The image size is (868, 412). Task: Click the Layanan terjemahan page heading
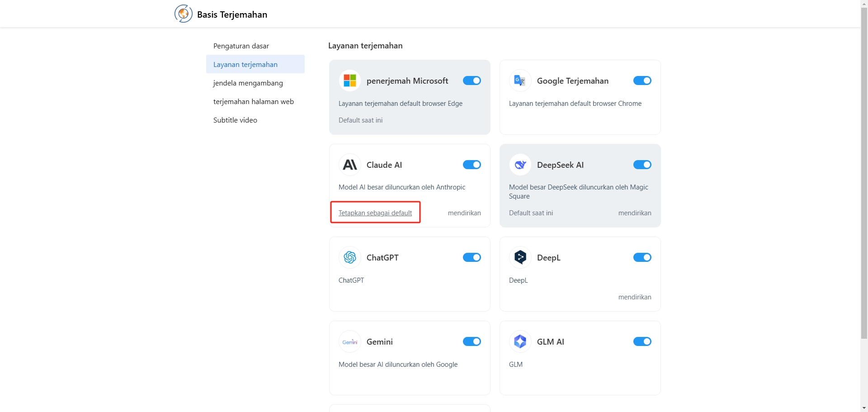coord(365,46)
